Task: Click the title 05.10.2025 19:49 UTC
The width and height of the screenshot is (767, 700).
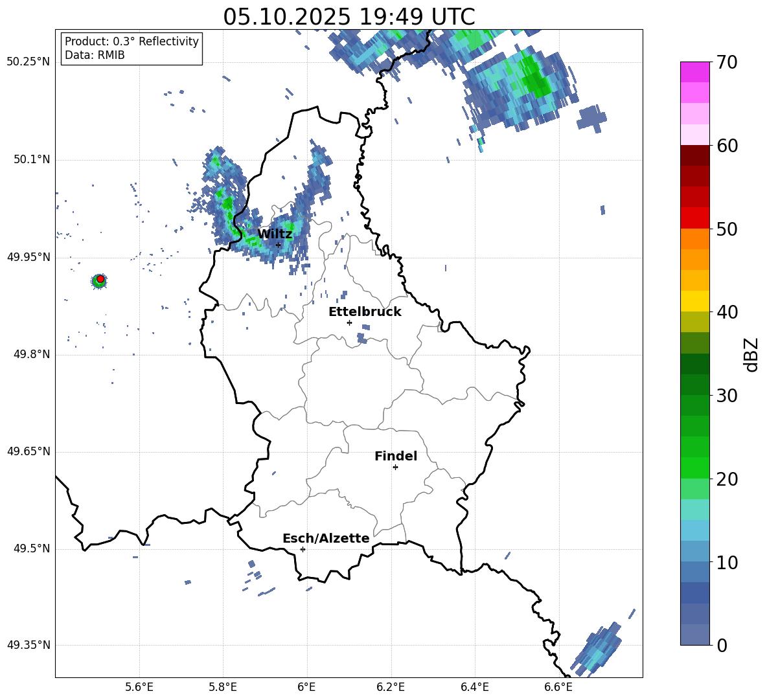Action: pyautogui.click(x=349, y=17)
